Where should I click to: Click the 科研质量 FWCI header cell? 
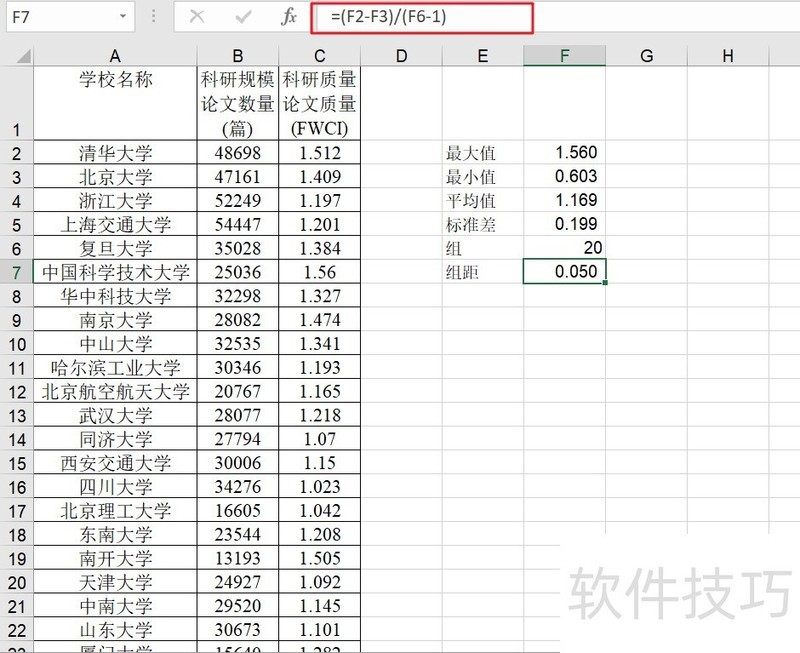(x=319, y=103)
